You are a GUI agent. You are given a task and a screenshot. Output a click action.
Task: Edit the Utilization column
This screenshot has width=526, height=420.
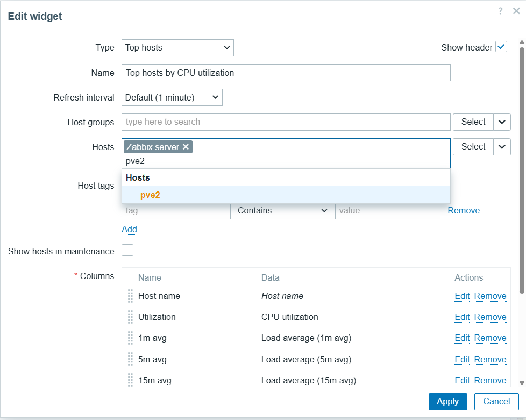(462, 317)
